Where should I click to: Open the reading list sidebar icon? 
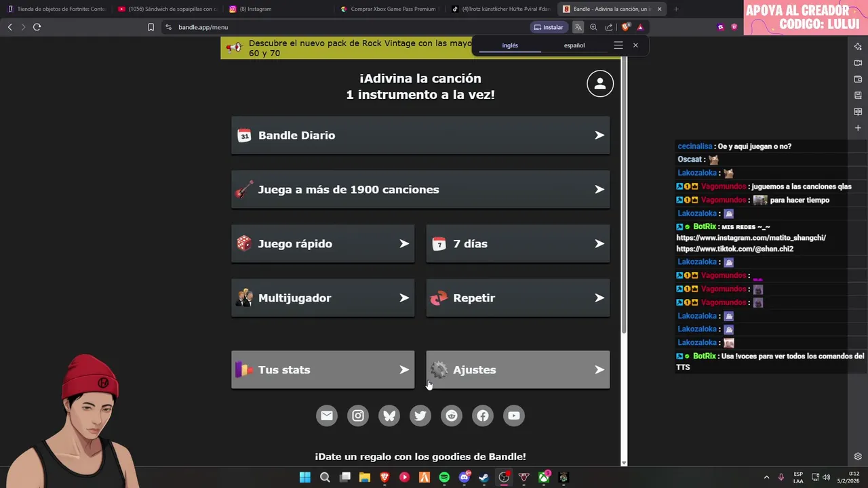pyautogui.click(x=858, y=111)
